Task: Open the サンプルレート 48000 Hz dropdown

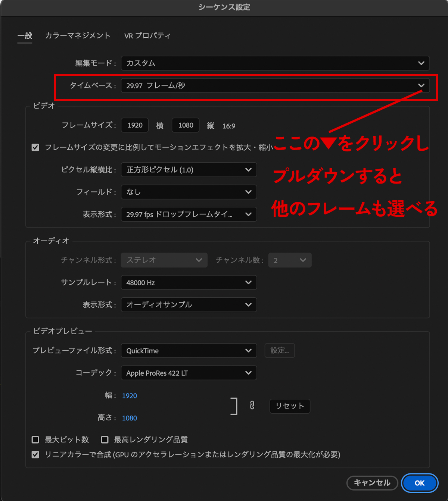Action: pyautogui.click(x=189, y=283)
